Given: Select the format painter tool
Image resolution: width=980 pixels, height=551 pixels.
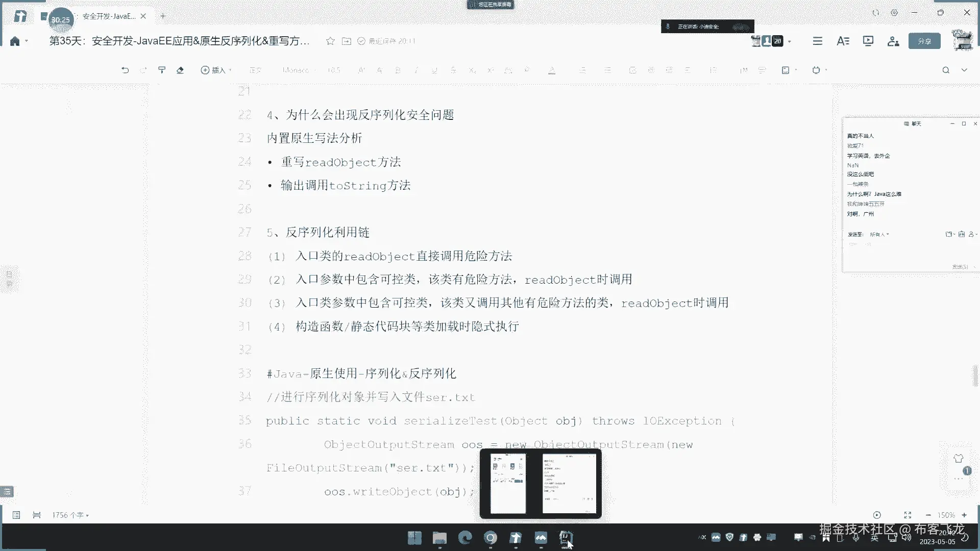Looking at the screenshot, I should coord(162,70).
